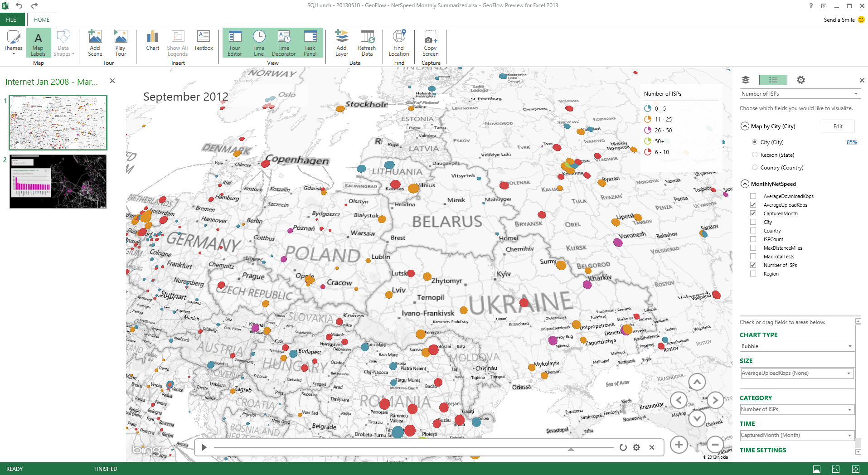
Task: Click the Edit geography button
Action: [x=838, y=126]
